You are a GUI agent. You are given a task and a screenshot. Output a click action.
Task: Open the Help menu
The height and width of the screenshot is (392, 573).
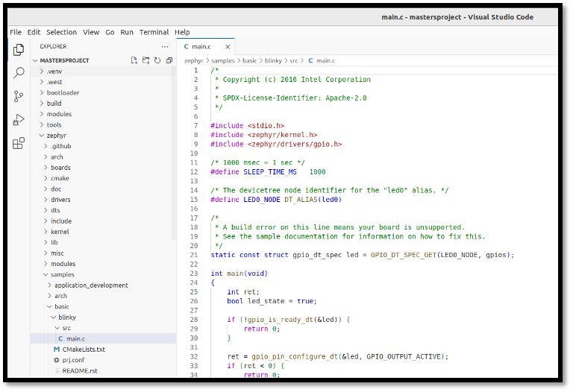(182, 32)
